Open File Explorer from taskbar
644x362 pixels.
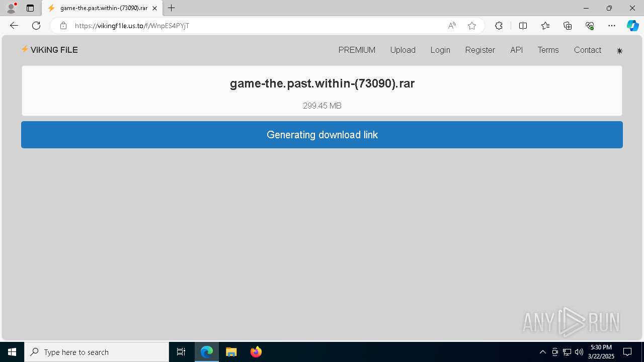tap(231, 352)
